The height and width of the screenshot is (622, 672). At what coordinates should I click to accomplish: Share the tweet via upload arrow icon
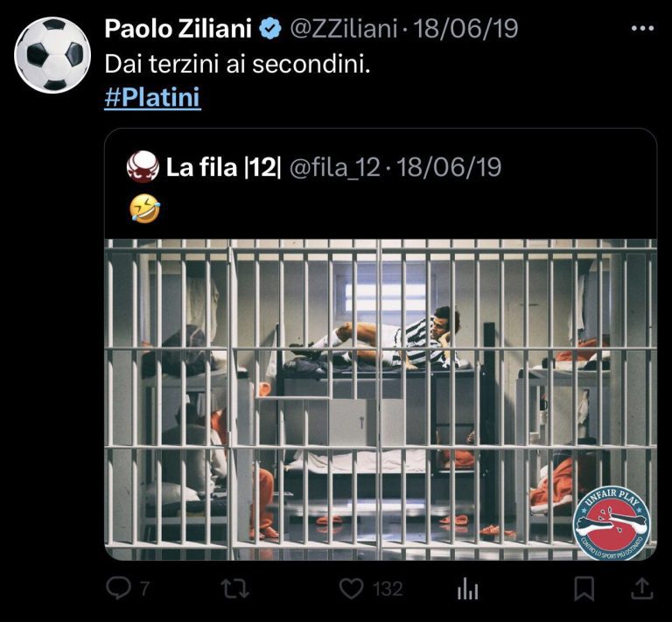coord(642,588)
